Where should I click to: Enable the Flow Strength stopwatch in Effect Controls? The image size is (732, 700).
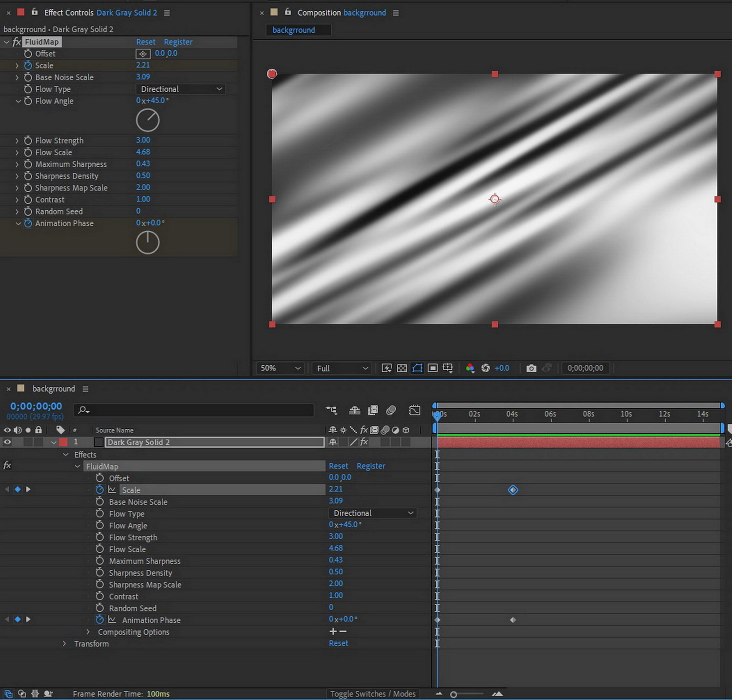[28, 140]
